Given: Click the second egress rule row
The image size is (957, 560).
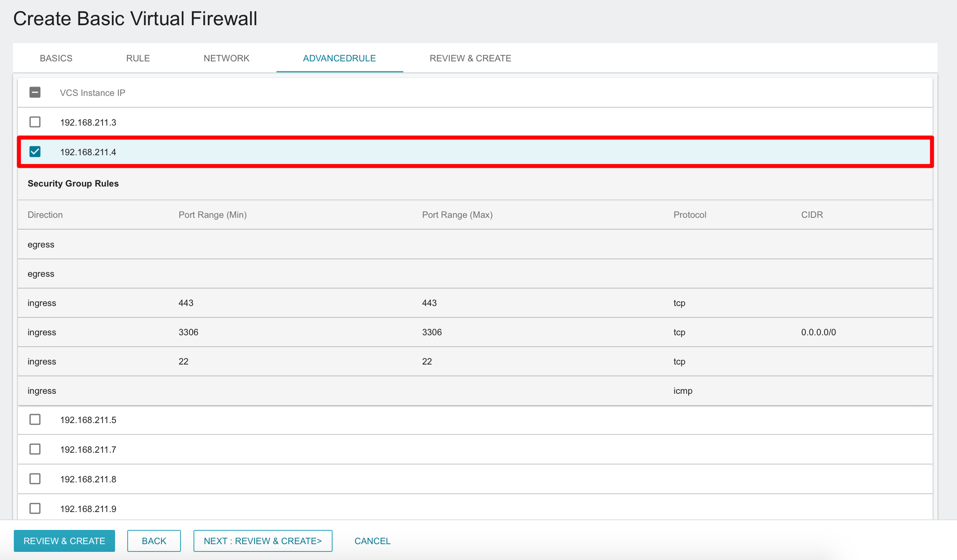Looking at the screenshot, I should 475,273.
